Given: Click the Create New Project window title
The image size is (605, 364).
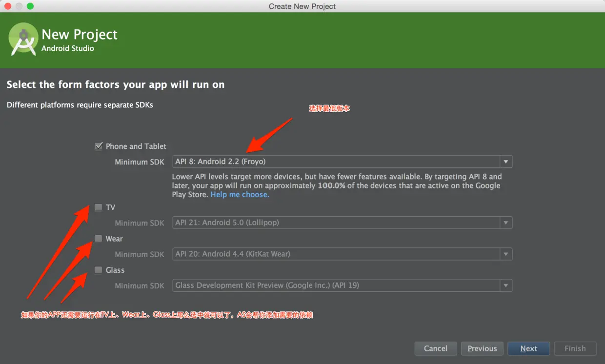Looking at the screenshot, I should click(302, 6).
